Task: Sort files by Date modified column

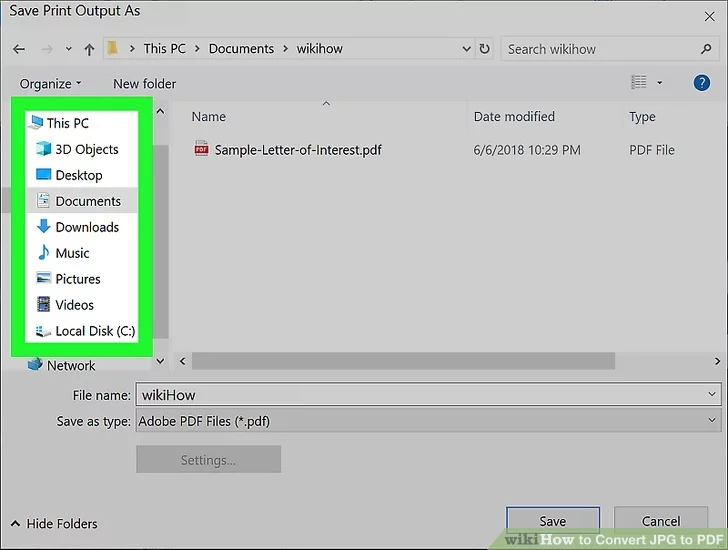Action: point(515,117)
